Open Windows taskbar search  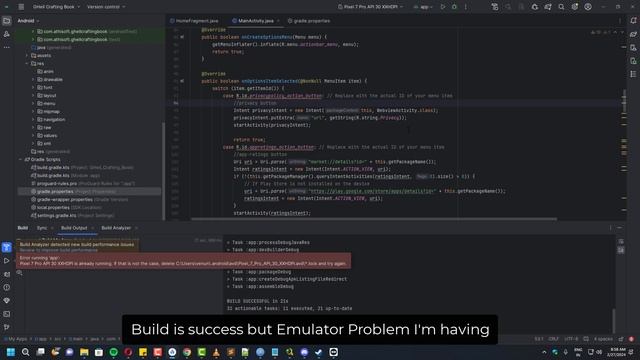(x=25, y=352)
